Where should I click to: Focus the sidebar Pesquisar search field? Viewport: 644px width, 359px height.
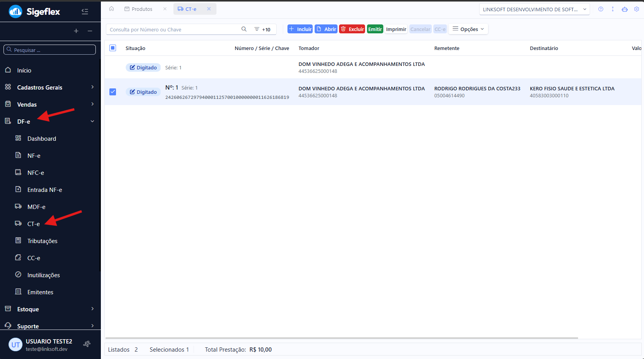50,50
